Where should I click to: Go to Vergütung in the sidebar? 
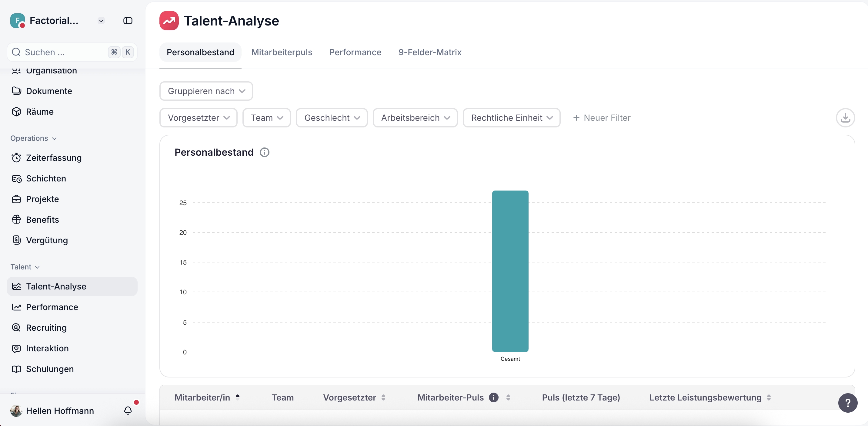47,240
